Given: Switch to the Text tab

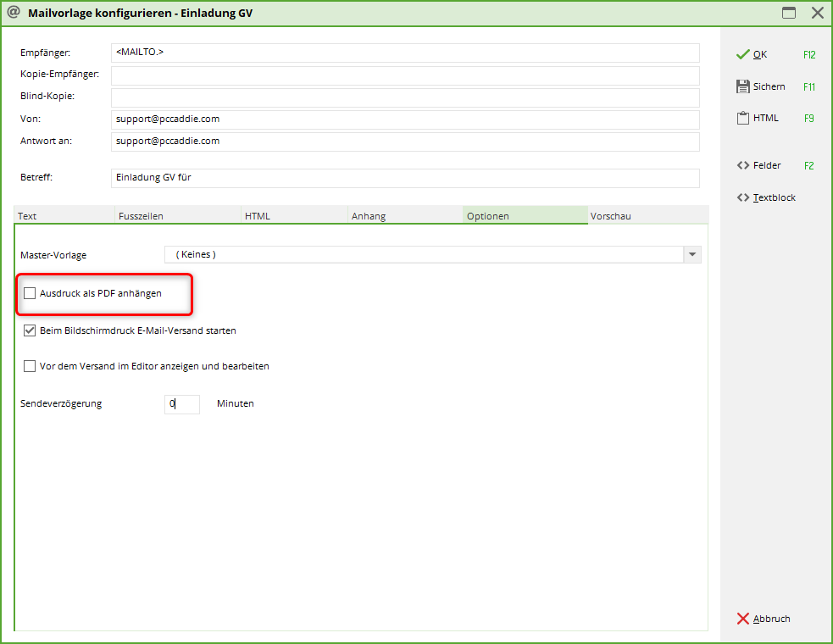Looking at the screenshot, I should [64, 216].
